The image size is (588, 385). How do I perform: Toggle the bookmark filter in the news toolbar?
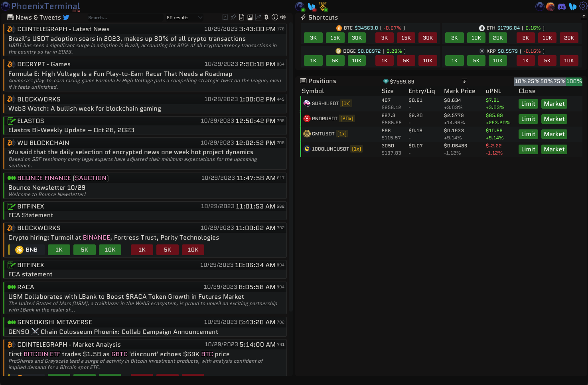(x=225, y=17)
